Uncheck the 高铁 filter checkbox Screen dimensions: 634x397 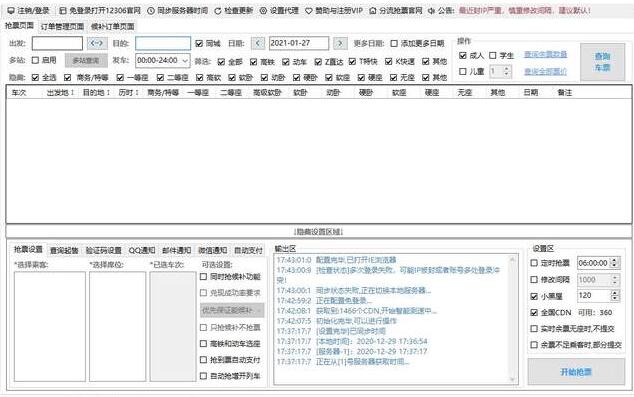254,61
